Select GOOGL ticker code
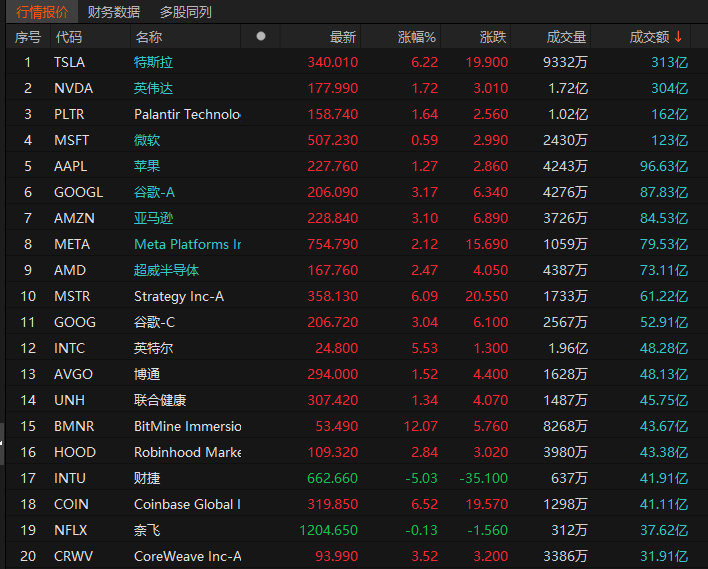This screenshot has height=569, width=708. pyautogui.click(x=78, y=192)
